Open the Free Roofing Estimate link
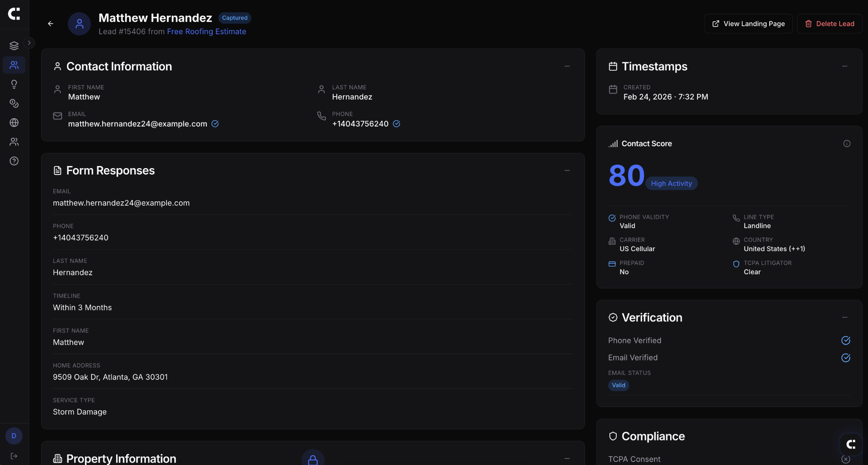Screen dimensions: 868x465 (206, 31)
